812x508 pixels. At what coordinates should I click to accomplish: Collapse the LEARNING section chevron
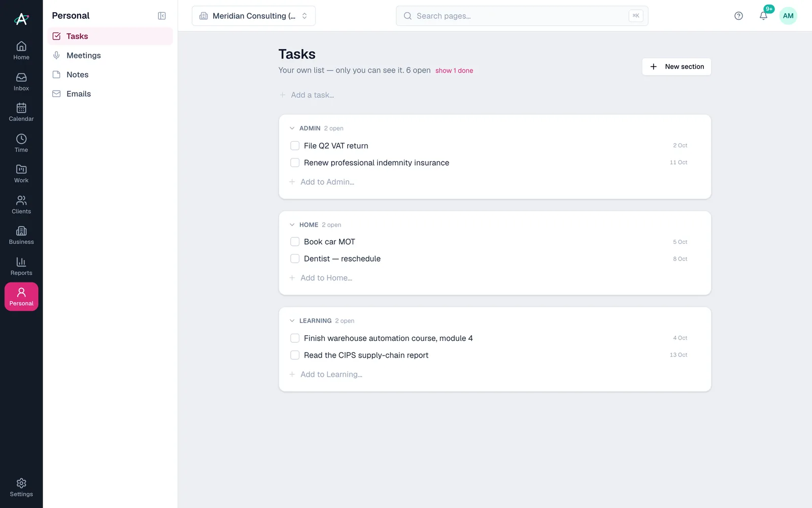click(x=292, y=321)
